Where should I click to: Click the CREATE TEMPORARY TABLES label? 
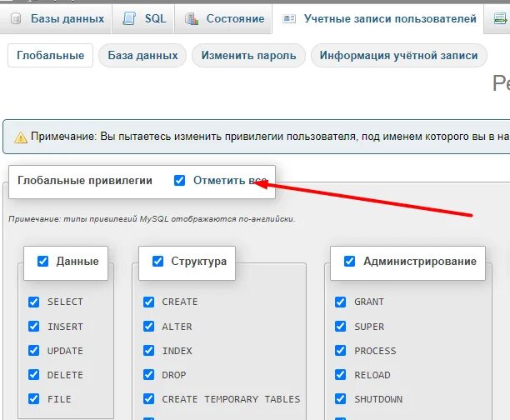(x=231, y=399)
